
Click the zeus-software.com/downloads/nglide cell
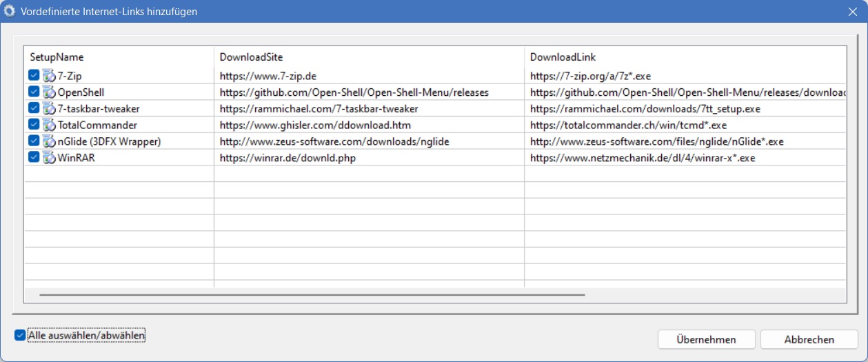[x=370, y=141]
